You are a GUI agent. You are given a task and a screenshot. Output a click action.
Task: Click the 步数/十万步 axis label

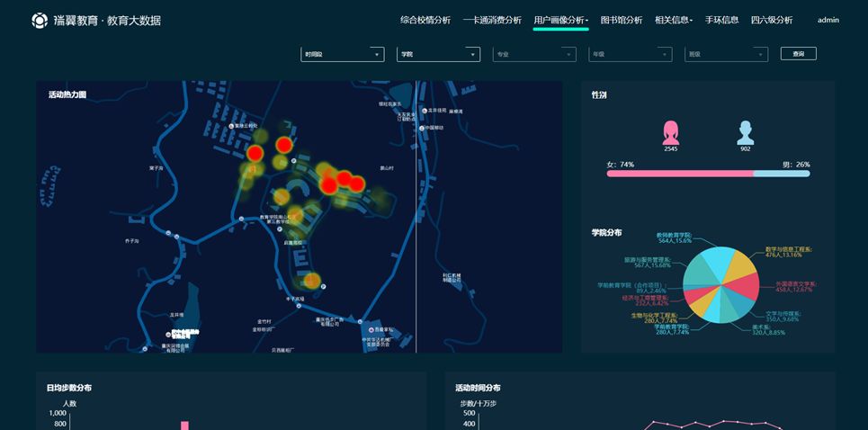[479, 403]
